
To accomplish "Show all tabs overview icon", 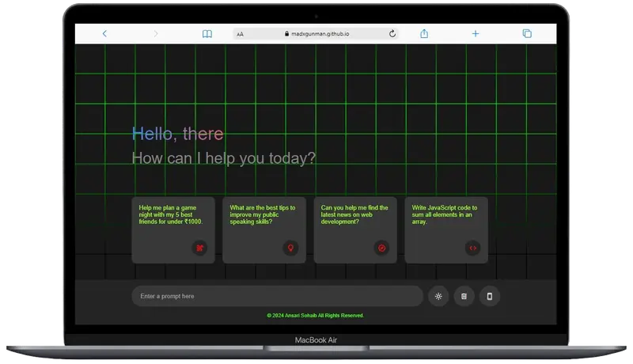I will pos(527,33).
